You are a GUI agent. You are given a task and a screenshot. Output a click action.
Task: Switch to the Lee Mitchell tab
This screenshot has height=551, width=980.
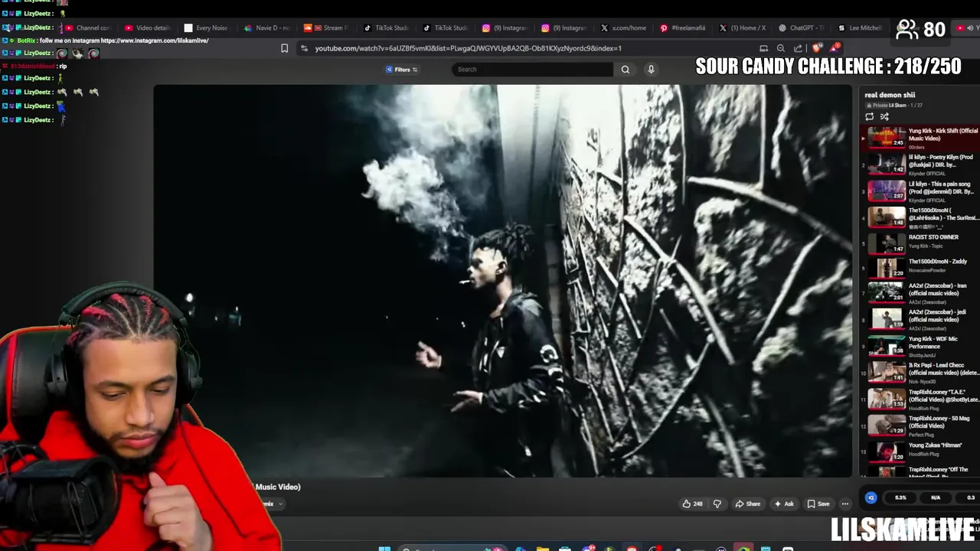[x=861, y=28]
